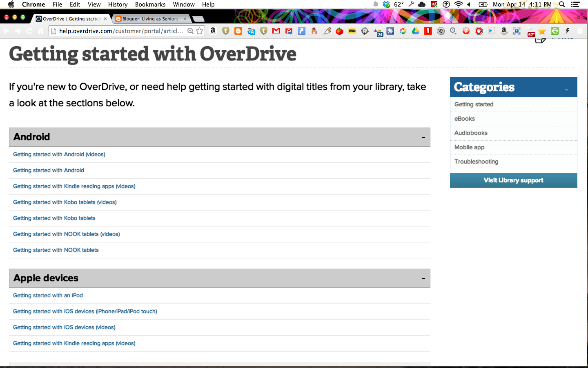
Task: Open the History menu
Action: pos(118,4)
